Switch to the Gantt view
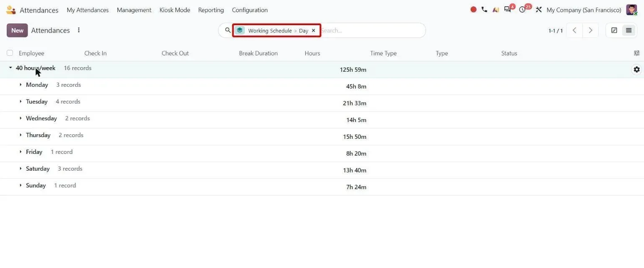Image resolution: width=644 pixels, height=268 pixels. coord(614,30)
